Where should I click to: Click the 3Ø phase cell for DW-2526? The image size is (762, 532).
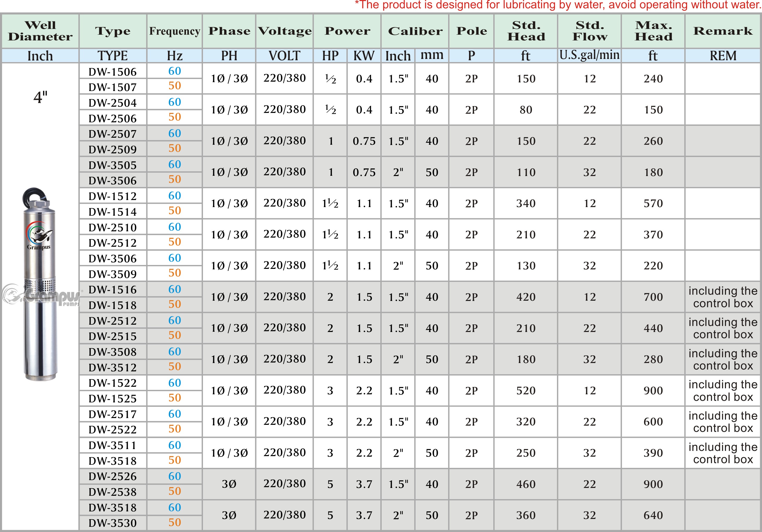point(229,484)
